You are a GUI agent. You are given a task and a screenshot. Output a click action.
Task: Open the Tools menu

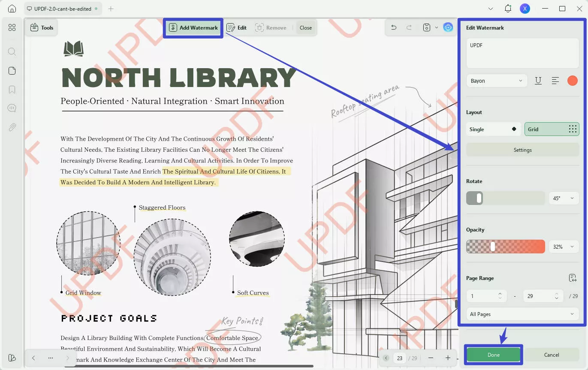42,27
